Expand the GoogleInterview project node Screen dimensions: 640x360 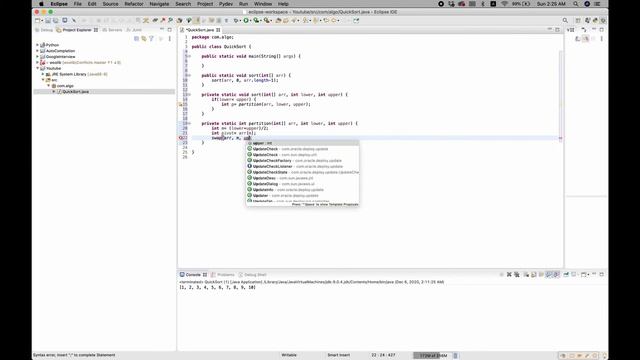coord(38,57)
